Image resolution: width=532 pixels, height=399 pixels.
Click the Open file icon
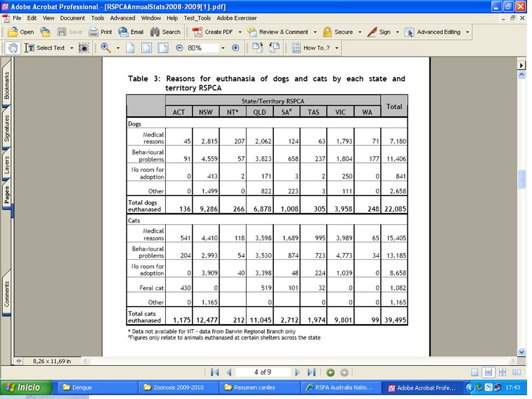[13, 32]
